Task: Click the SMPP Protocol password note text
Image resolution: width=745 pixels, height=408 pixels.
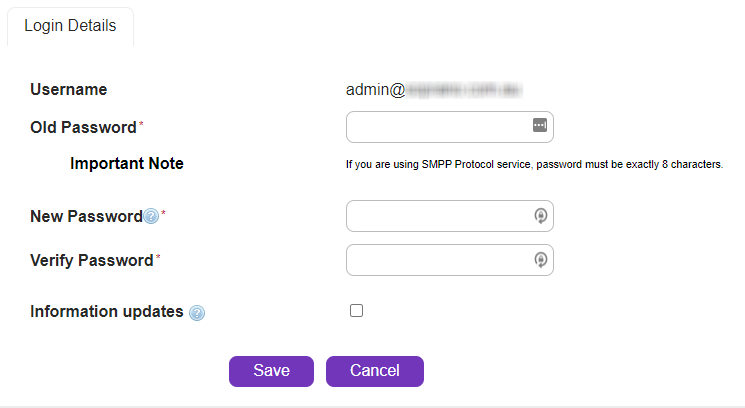Action: click(534, 164)
